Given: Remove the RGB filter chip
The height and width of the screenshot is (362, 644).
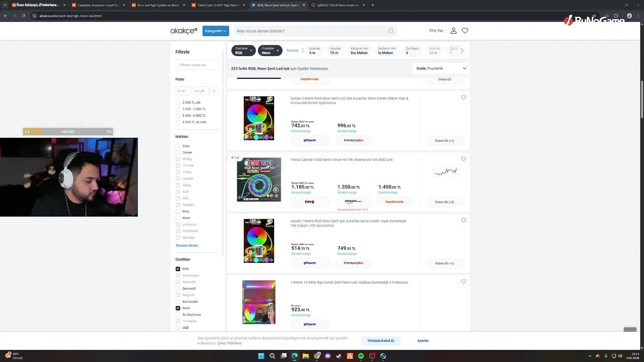Looking at the screenshot, I should [x=251, y=50].
